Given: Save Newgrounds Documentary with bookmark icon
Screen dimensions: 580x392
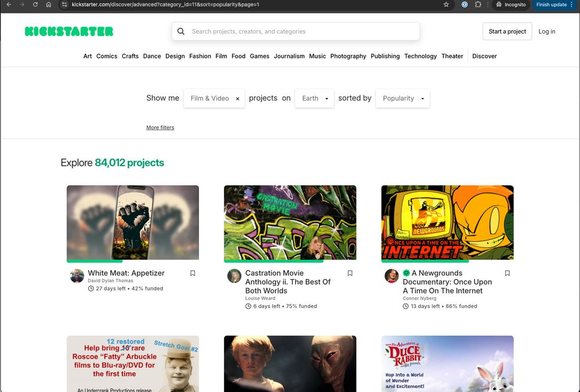Looking at the screenshot, I should click(507, 273).
